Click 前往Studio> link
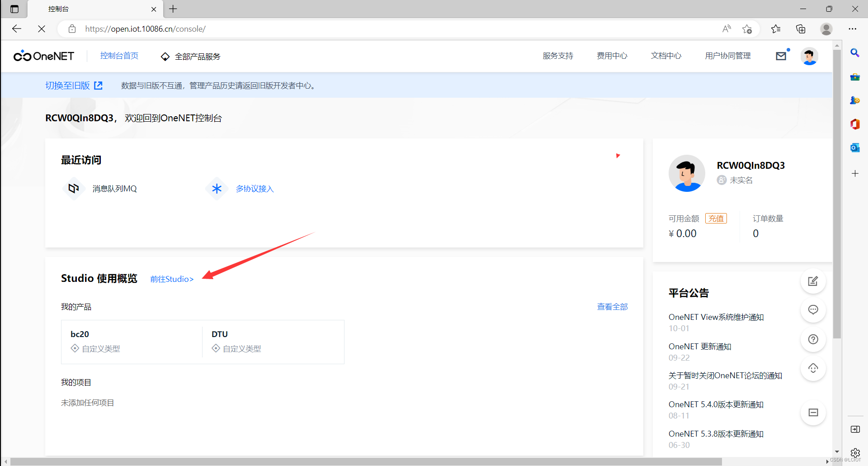Image resolution: width=868 pixels, height=466 pixels. tap(172, 279)
